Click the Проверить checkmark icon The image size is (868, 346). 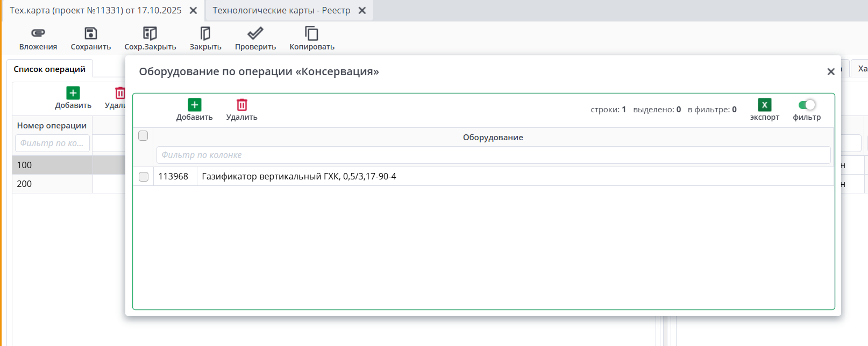coord(255,33)
